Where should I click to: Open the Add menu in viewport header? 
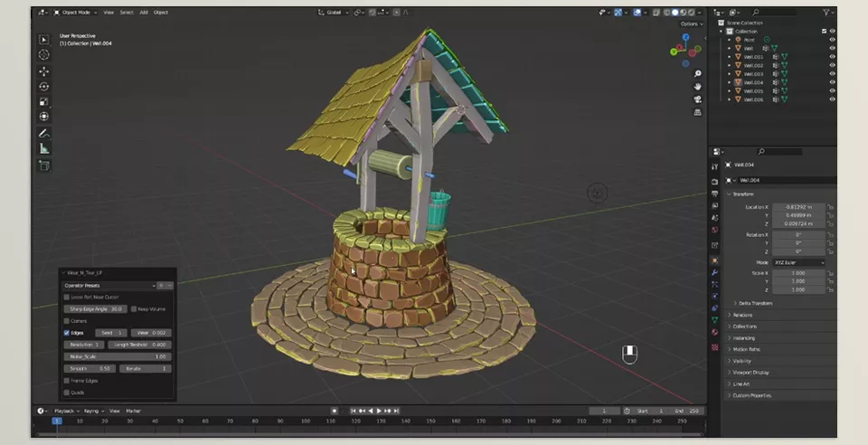(x=143, y=13)
